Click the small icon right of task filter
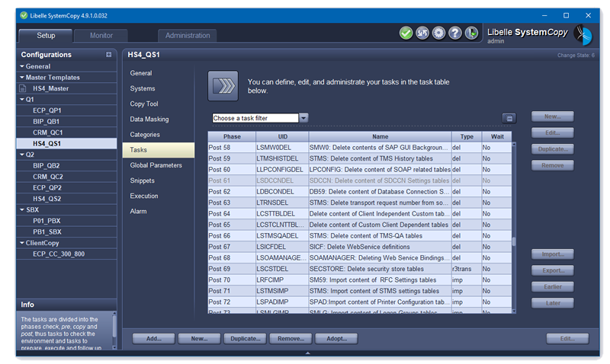The width and height of the screenshot is (610, 364). pyautogui.click(x=509, y=118)
